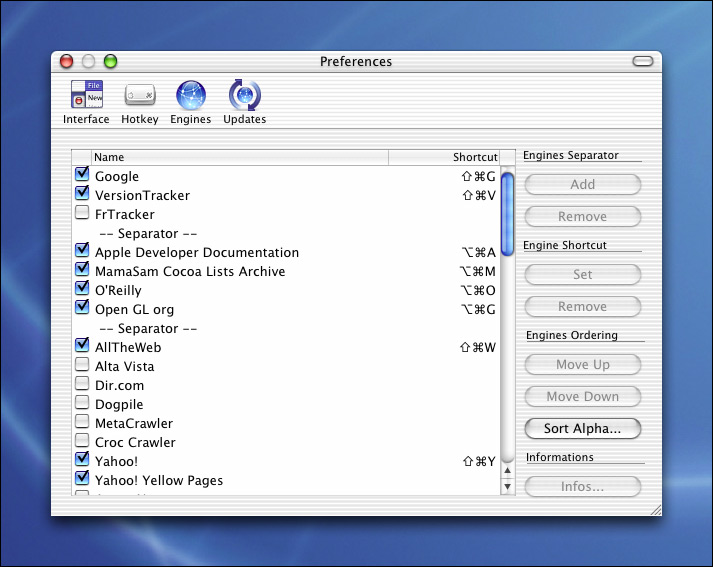Screen dimensions: 713x567
Task: Toggle the O'Reilly checkbox
Action: 82,288
